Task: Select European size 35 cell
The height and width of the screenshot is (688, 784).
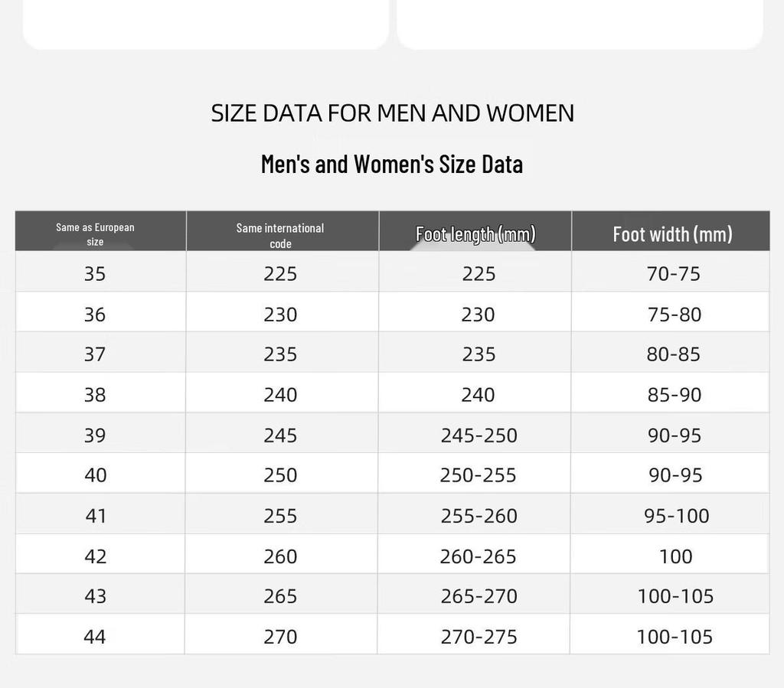Action: point(94,274)
